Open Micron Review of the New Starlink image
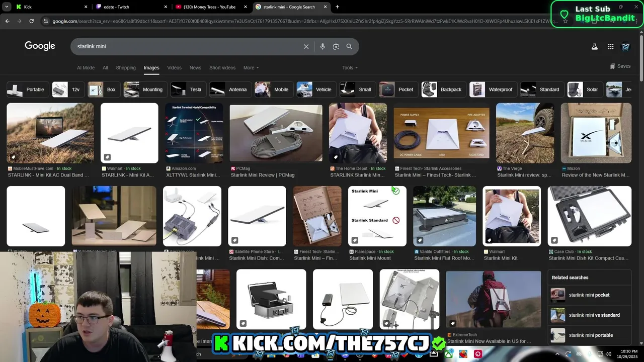 (596, 133)
